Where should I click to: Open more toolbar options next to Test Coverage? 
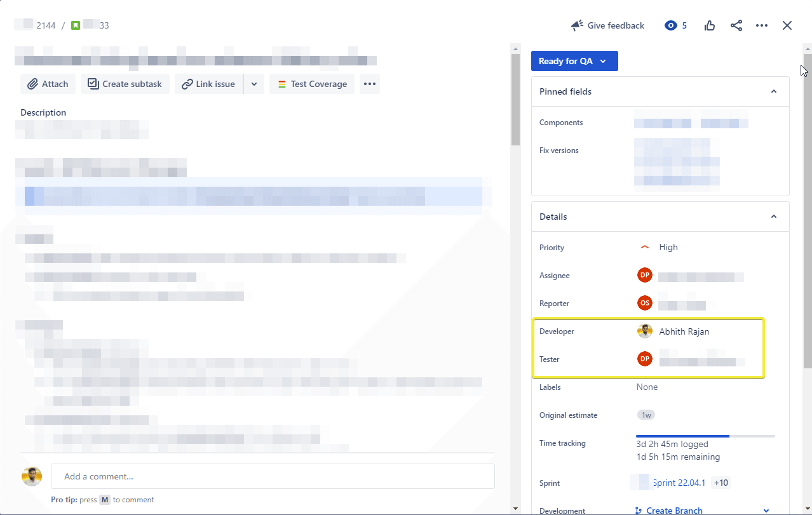tap(370, 84)
